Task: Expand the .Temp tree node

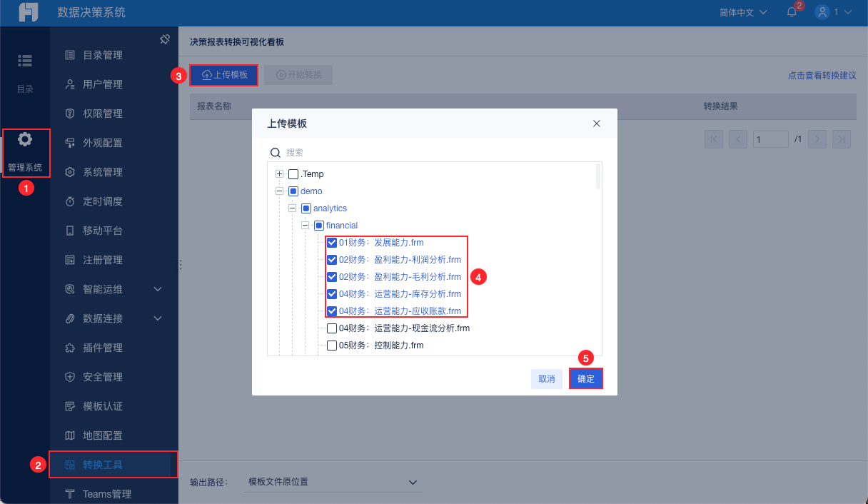Action: pyautogui.click(x=279, y=173)
